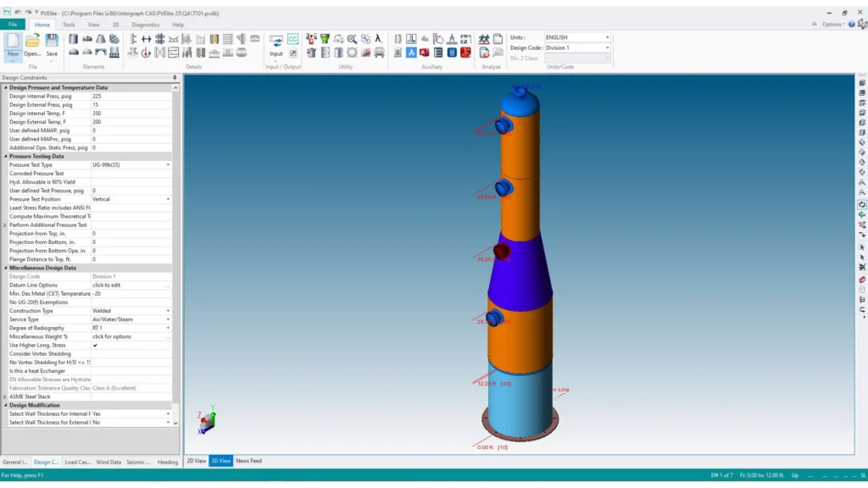Click the Options button at top right

coord(832,25)
